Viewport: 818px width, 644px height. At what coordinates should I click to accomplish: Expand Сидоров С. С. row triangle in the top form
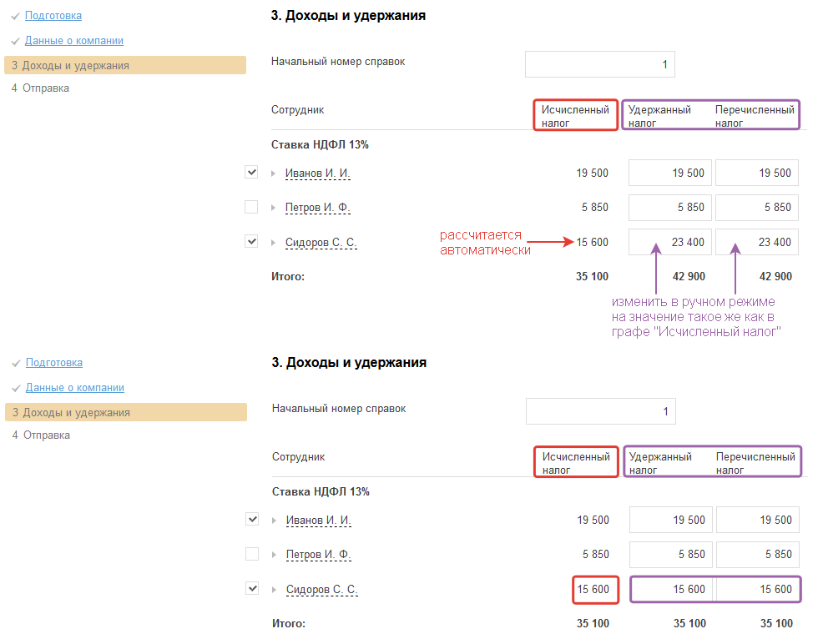tap(273, 243)
